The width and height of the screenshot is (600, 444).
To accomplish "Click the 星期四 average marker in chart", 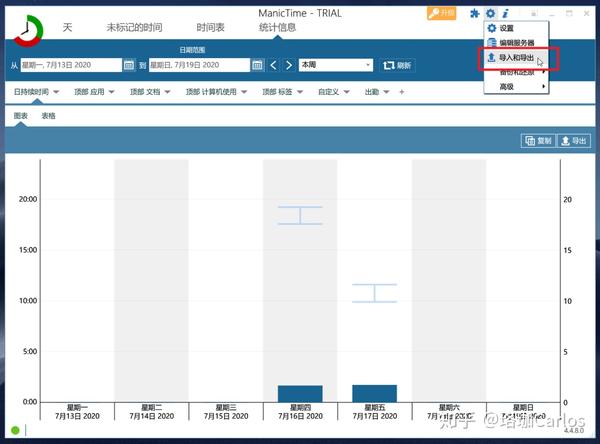I will pyautogui.click(x=300, y=215).
